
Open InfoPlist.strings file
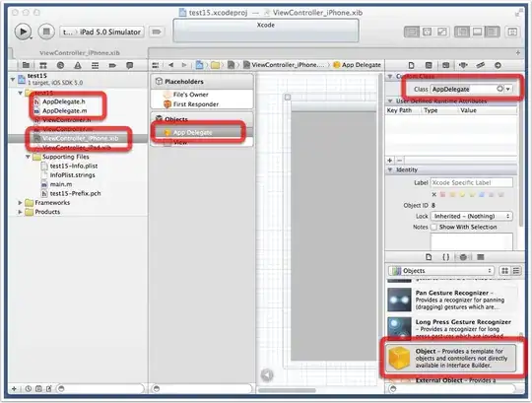72,175
